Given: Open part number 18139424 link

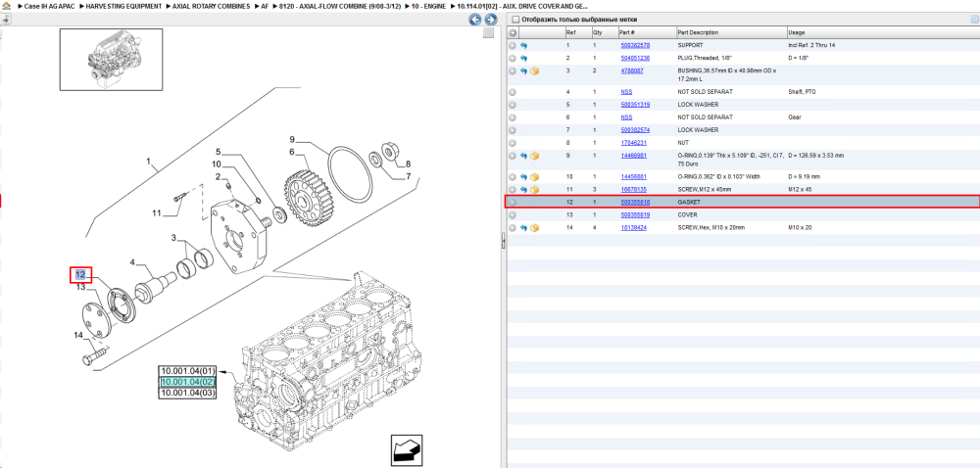Looking at the screenshot, I should pyautogui.click(x=633, y=228).
